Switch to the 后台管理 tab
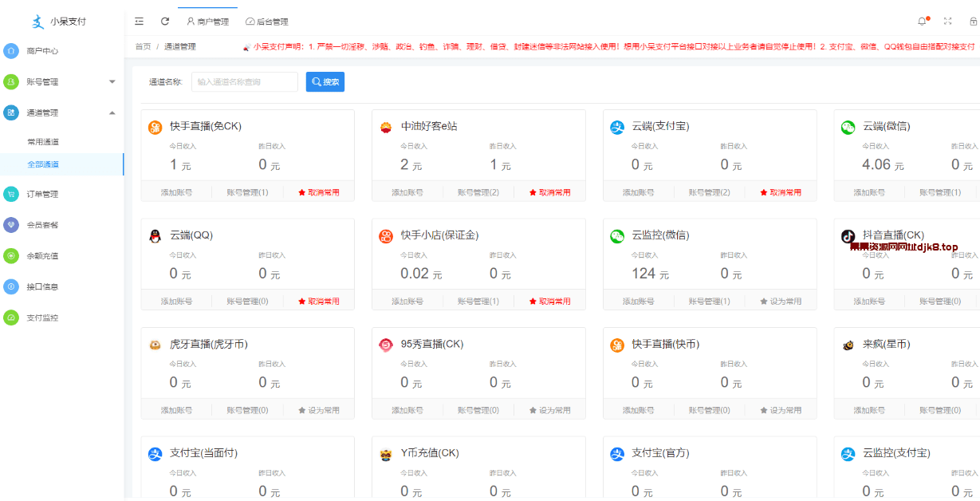 click(x=269, y=22)
